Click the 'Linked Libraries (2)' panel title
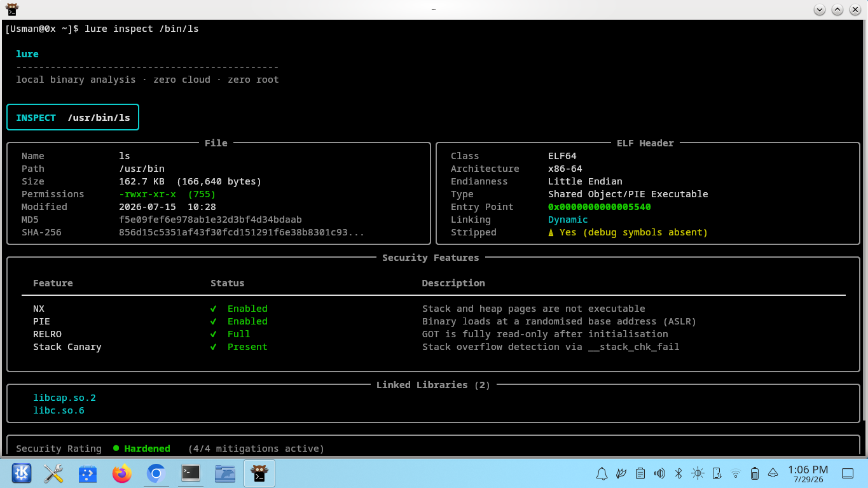 [433, 385]
